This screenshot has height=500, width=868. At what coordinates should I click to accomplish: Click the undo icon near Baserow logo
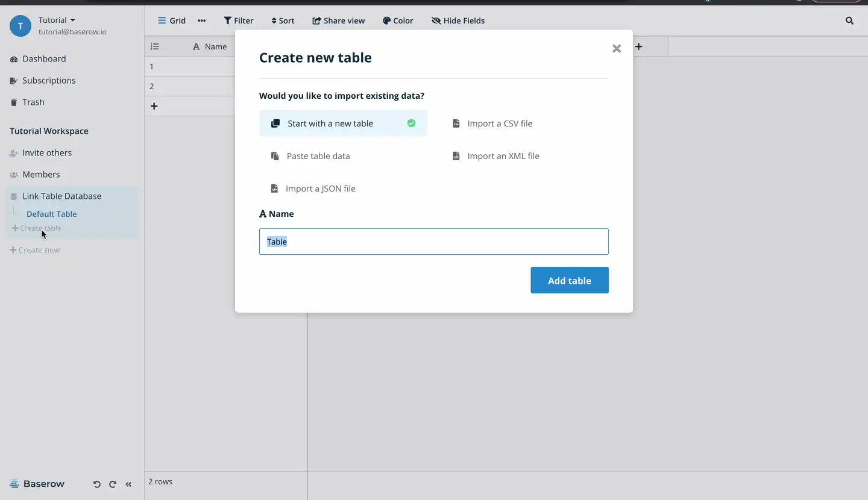pyautogui.click(x=96, y=484)
